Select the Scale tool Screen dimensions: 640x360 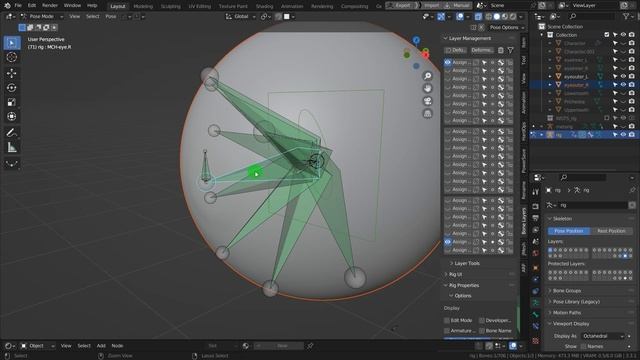click(12, 102)
